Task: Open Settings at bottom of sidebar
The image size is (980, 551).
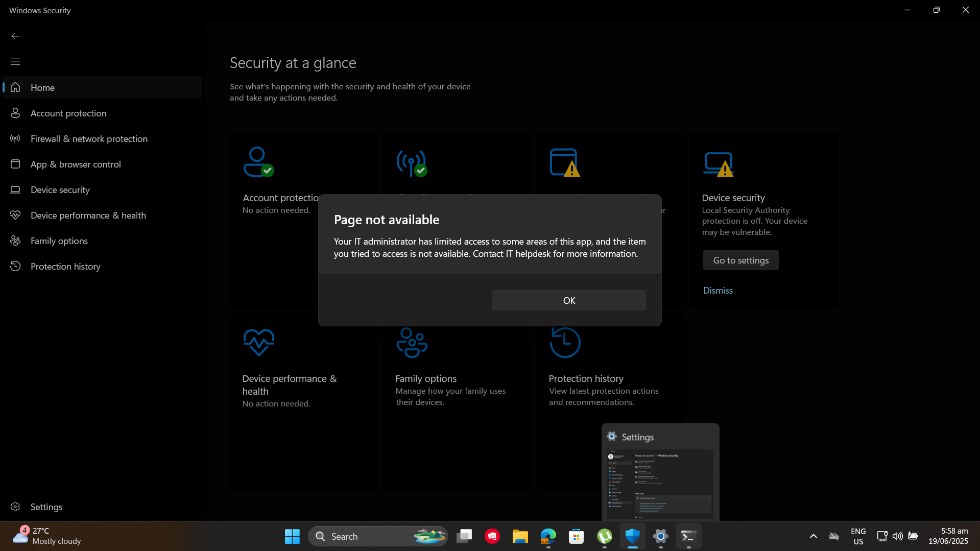Action: (102, 507)
